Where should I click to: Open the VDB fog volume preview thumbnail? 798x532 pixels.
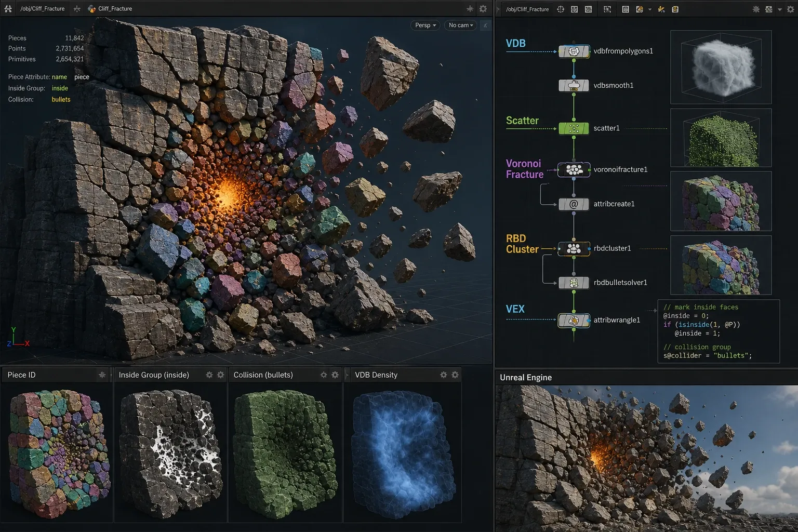coord(721,67)
